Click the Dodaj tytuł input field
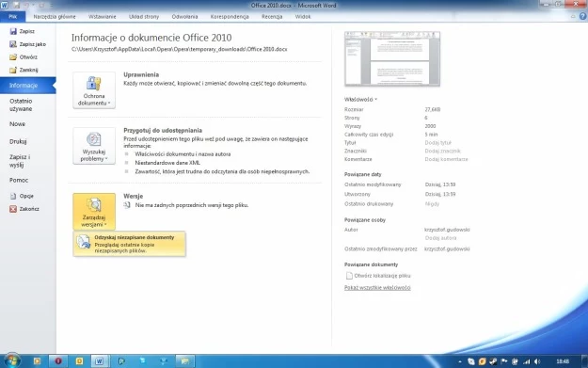Viewport: 588px width, 368px height. (x=438, y=142)
